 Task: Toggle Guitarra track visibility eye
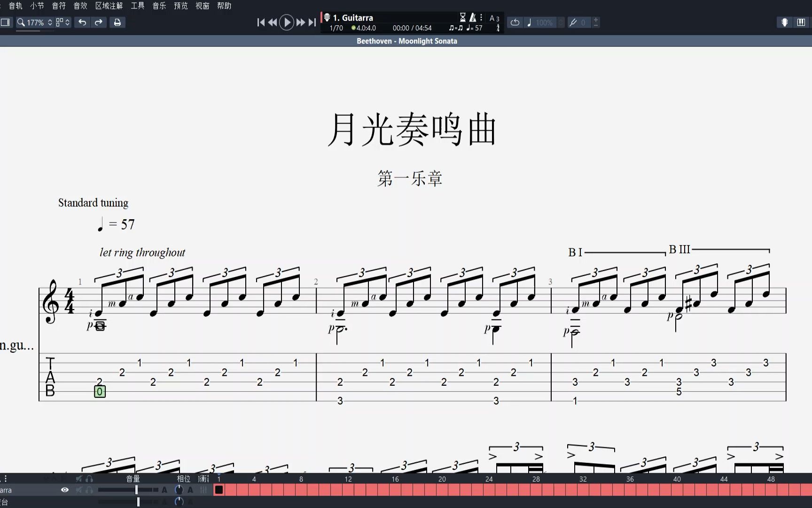65,490
